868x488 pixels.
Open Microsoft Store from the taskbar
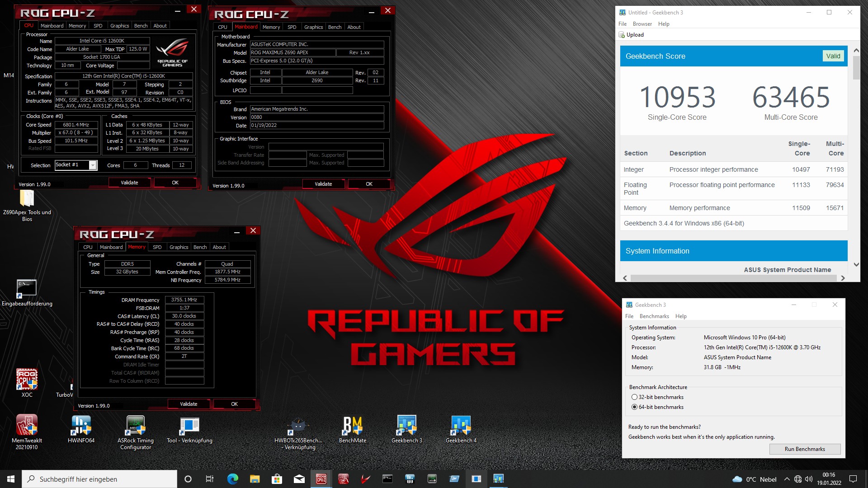click(x=277, y=479)
